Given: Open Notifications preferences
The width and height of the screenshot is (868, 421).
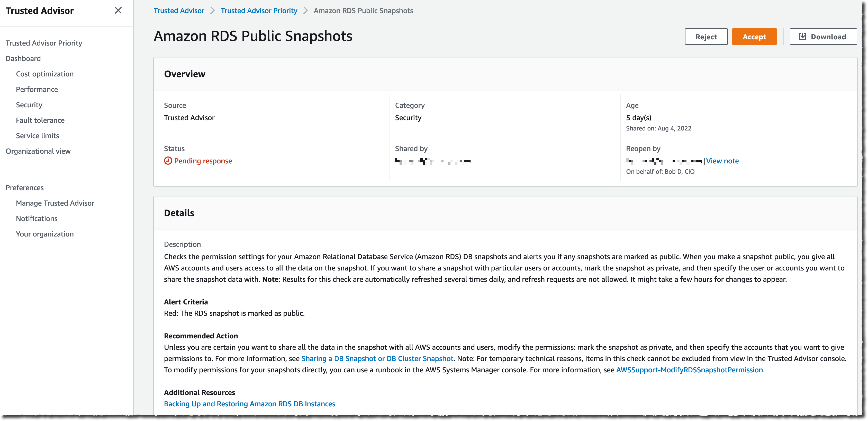Looking at the screenshot, I should click(x=37, y=218).
